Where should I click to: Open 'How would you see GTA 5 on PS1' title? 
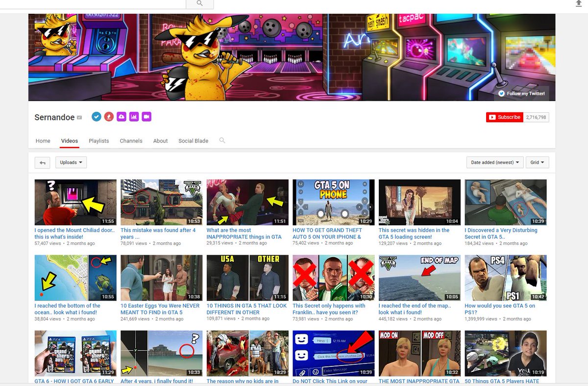500,309
